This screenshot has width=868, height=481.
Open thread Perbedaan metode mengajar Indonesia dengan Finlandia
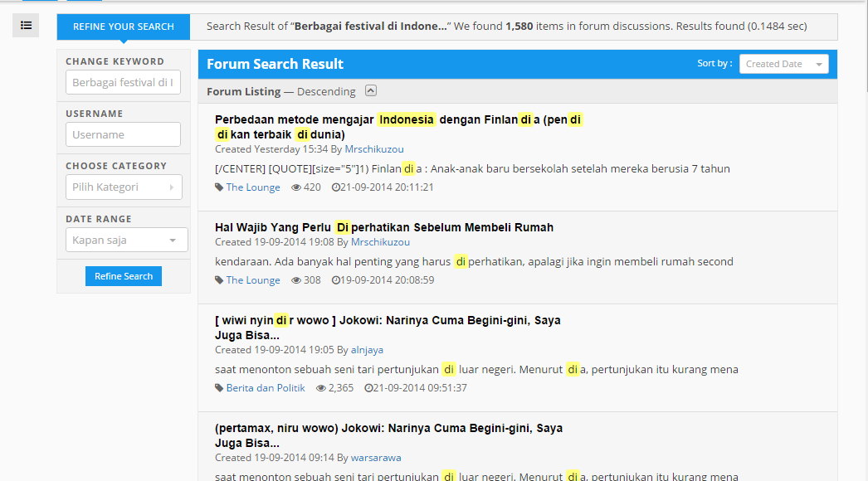point(398,127)
